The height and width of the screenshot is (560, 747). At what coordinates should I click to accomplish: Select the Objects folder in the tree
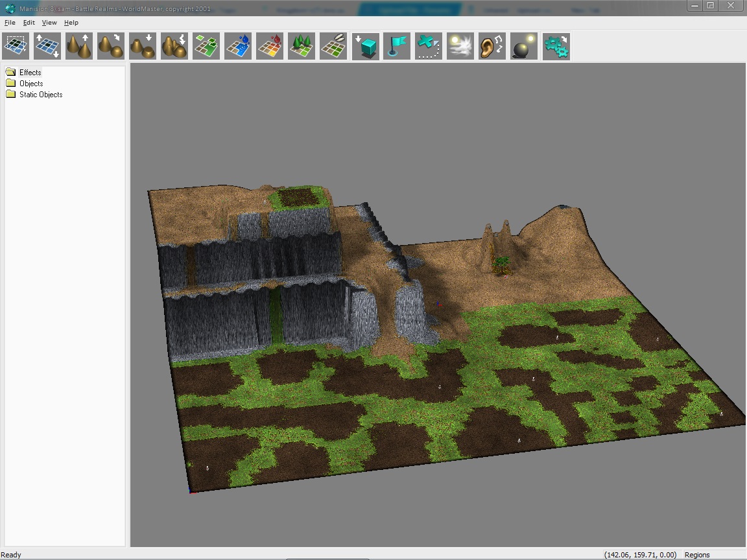click(31, 84)
